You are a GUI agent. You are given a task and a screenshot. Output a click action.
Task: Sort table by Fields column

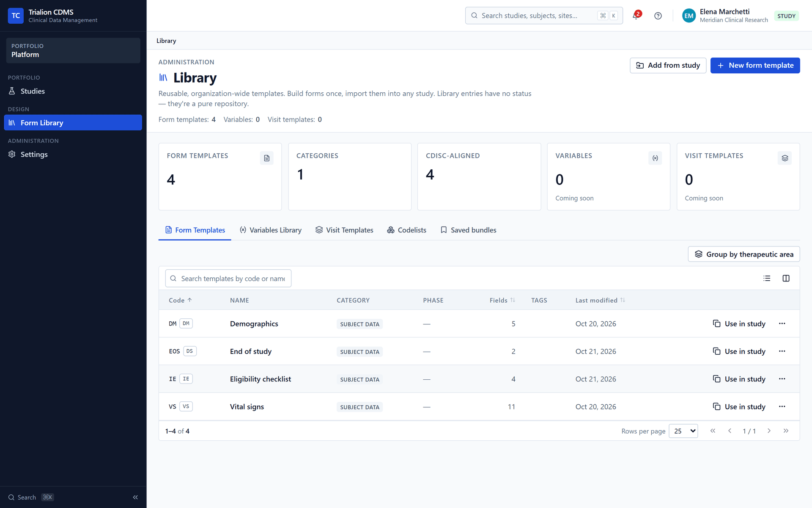pos(502,300)
